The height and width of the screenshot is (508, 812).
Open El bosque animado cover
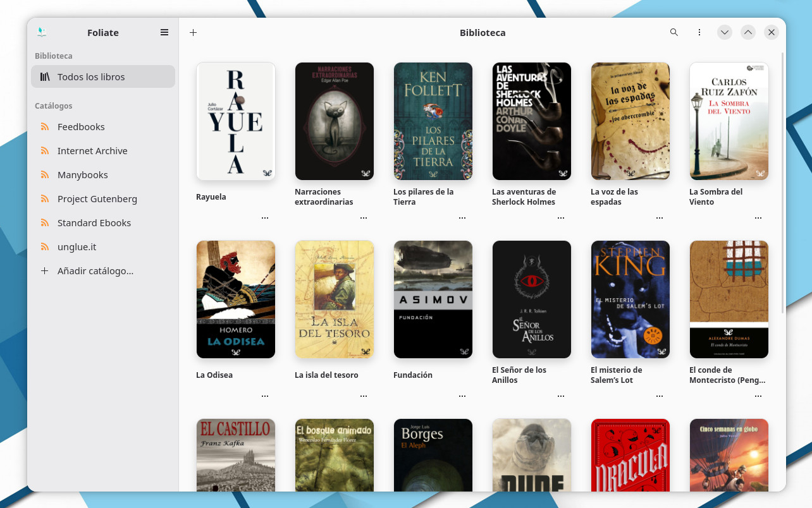coord(335,455)
